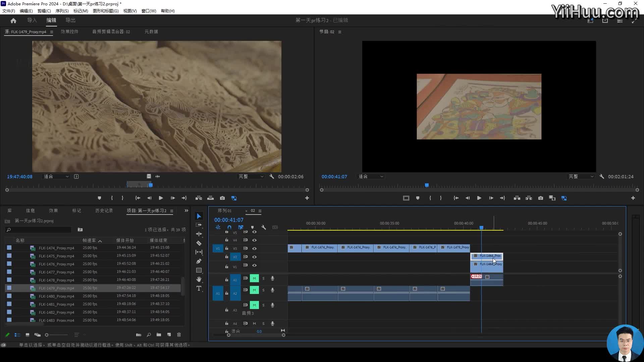
Task: Click 导入 workspace button
Action: coord(32,20)
